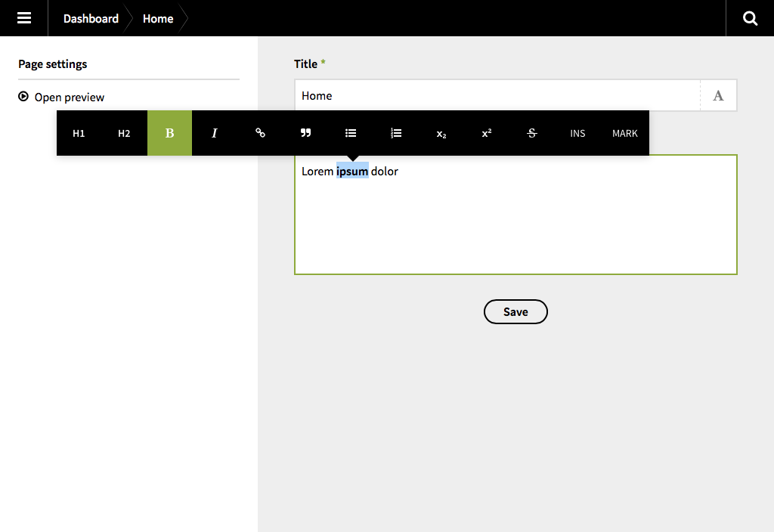This screenshot has width=774, height=532.
Task: Insert a link on selected text
Action: 260,133
